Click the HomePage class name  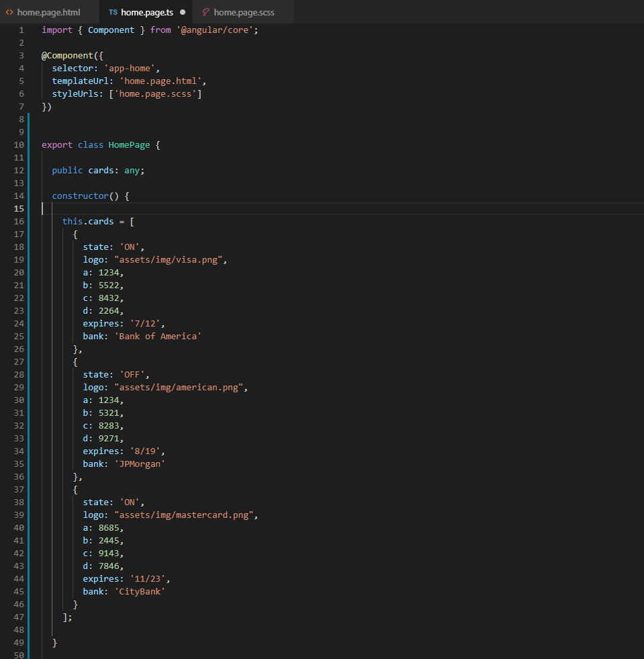[x=129, y=144]
